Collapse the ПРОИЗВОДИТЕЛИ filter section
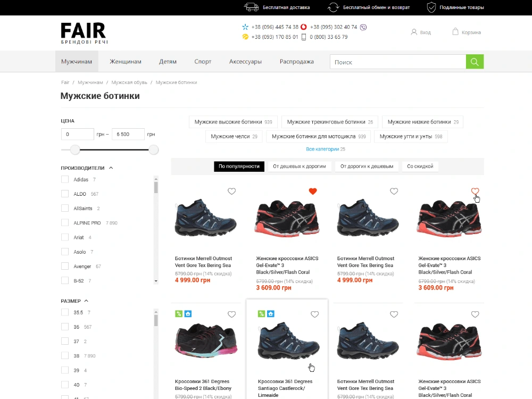Screen dimensions: 532x399 pos(111,168)
